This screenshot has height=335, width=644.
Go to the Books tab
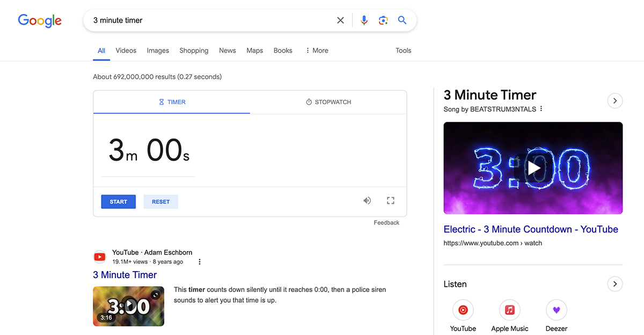tap(283, 50)
